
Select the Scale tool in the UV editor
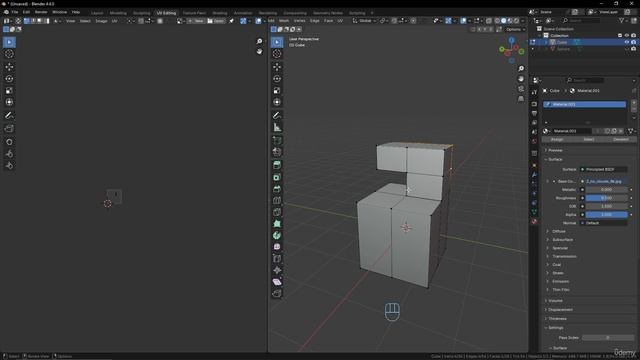(x=9, y=91)
